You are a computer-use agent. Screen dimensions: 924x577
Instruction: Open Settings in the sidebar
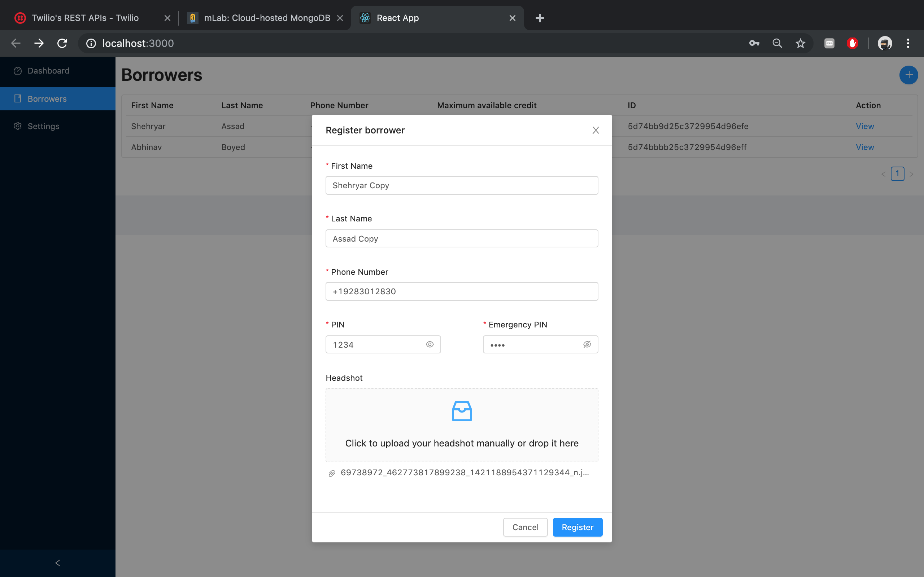point(43,126)
